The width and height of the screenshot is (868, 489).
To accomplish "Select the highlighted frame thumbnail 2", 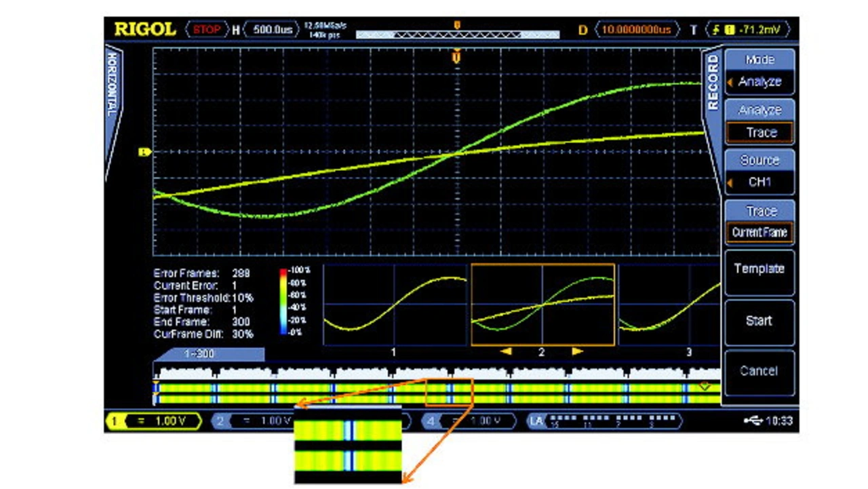I will [542, 305].
